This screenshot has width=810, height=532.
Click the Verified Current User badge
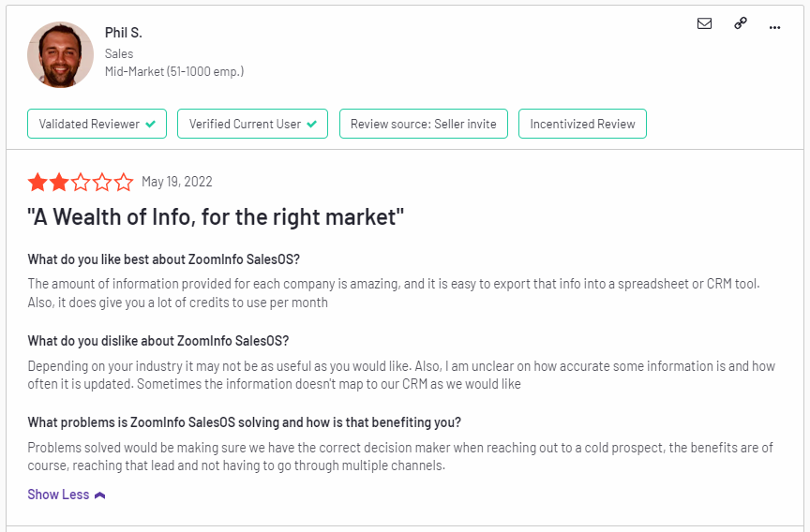click(x=252, y=124)
